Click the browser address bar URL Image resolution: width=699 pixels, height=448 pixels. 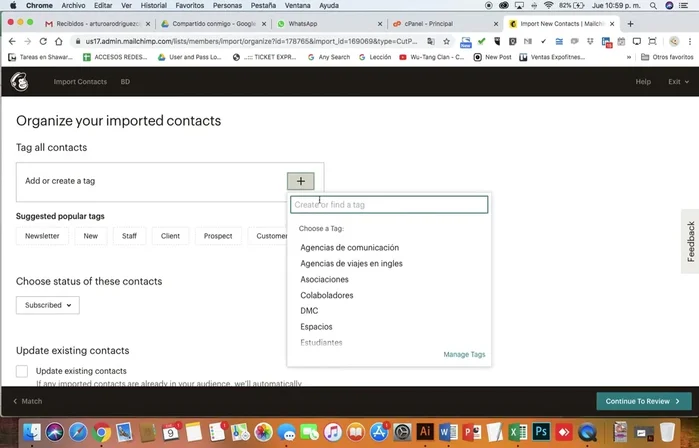(x=251, y=41)
